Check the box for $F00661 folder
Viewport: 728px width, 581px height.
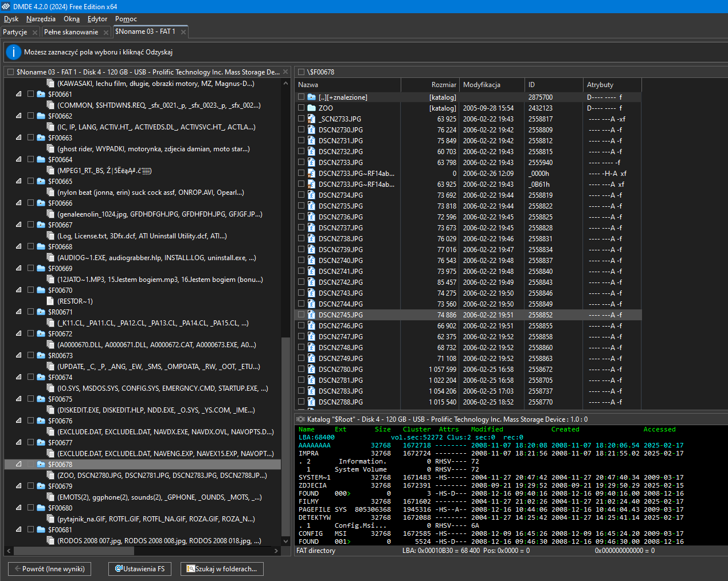click(31, 94)
